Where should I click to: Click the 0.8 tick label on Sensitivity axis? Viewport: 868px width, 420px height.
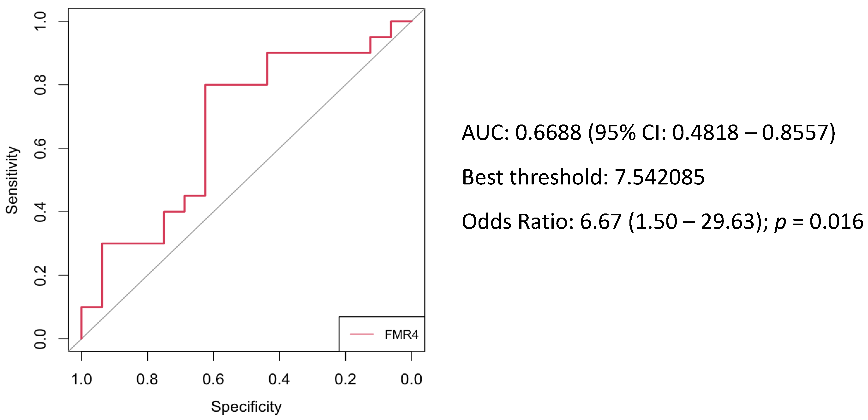40,84
